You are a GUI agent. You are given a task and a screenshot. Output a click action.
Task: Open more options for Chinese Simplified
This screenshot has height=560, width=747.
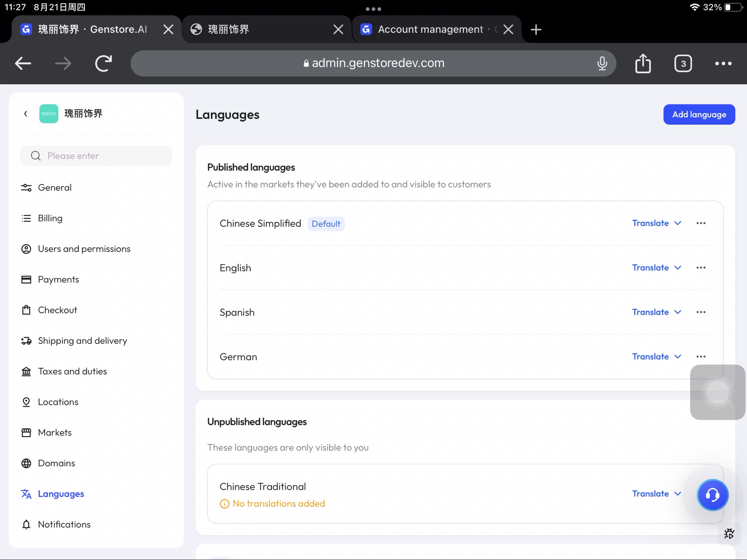pos(701,223)
